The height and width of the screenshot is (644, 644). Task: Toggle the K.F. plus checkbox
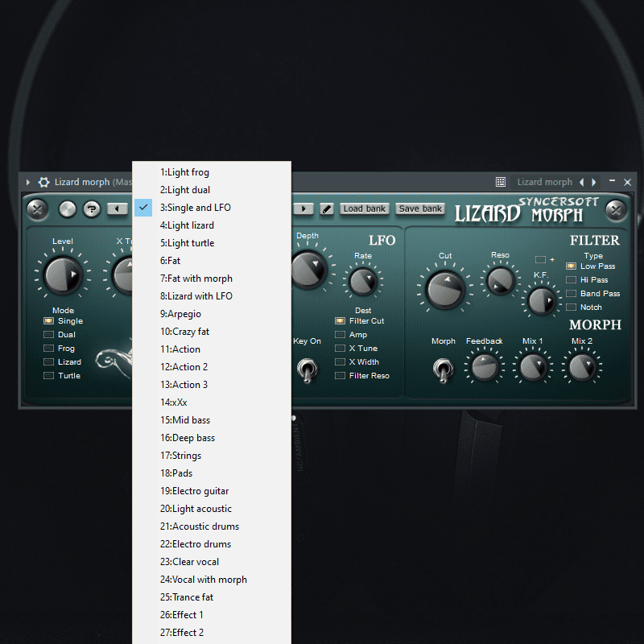coord(540,259)
